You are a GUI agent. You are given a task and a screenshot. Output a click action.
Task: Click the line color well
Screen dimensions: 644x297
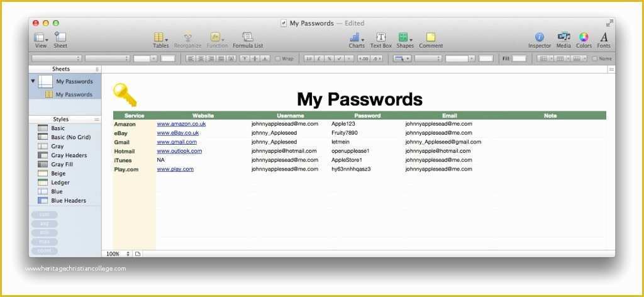(486, 59)
